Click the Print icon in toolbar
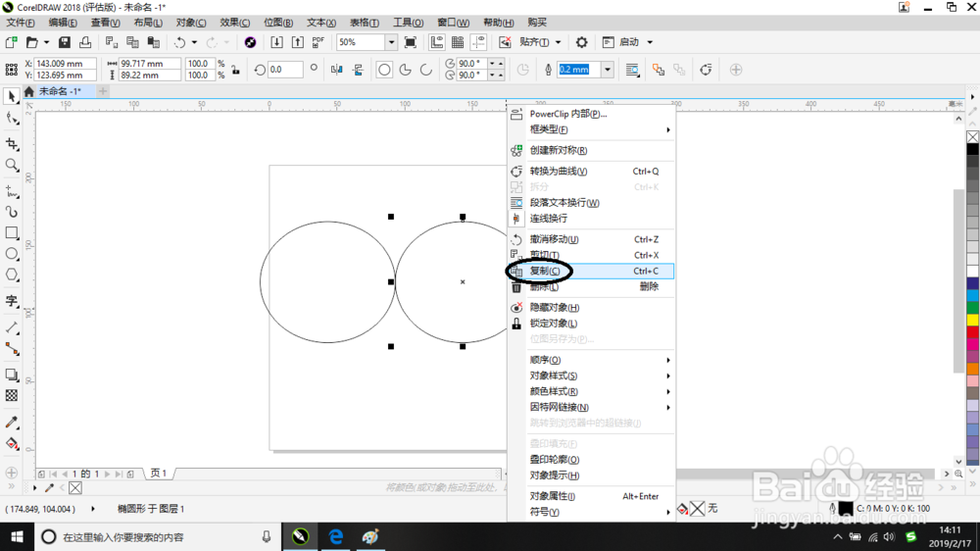980x551 pixels. tap(85, 42)
